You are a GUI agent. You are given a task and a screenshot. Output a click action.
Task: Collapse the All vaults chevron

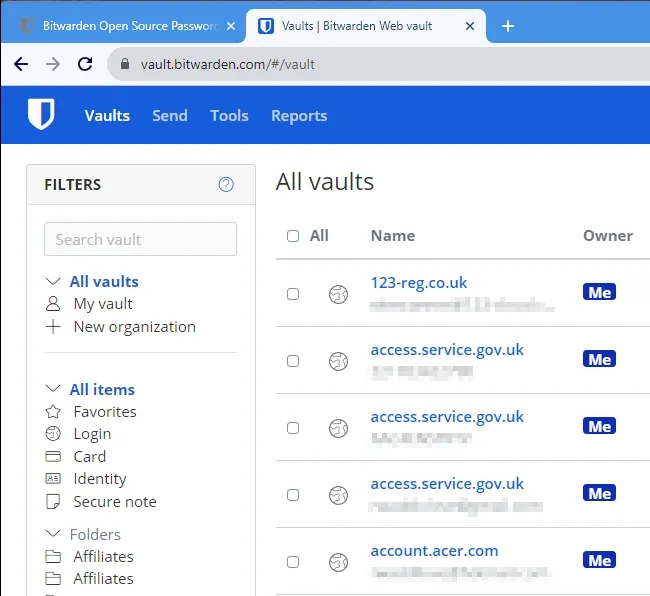coord(53,282)
